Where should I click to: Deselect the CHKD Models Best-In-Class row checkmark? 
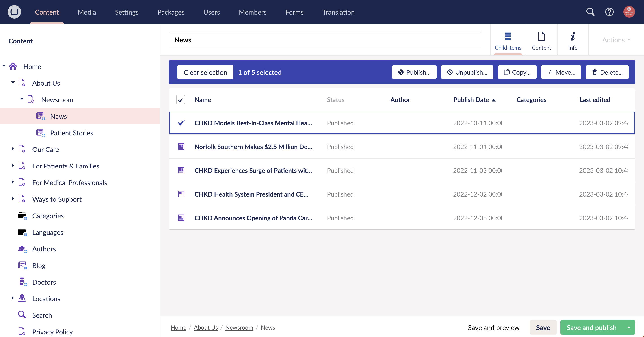pyautogui.click(x=181, y=123)
